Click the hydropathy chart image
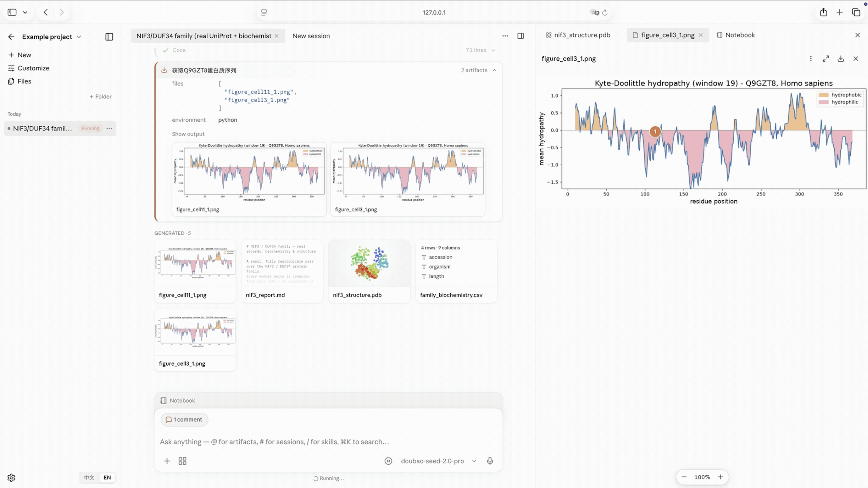The image size is (868, 488). point(703,142)
